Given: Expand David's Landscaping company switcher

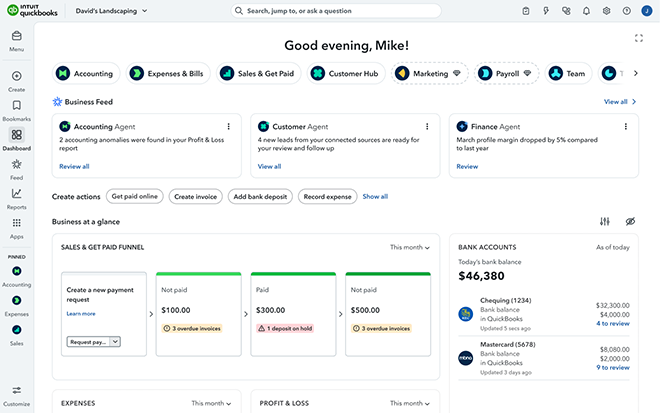Looking at the screenshot, I should click(112, 11).
